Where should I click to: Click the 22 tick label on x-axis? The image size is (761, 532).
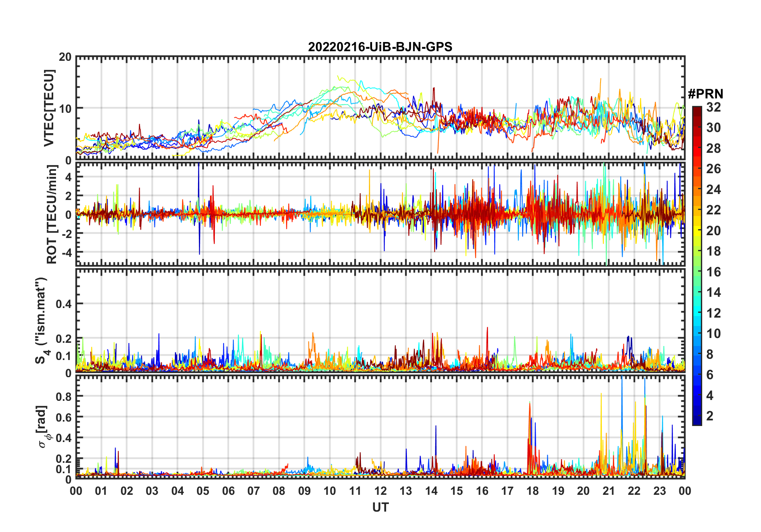tap(634, 491)
